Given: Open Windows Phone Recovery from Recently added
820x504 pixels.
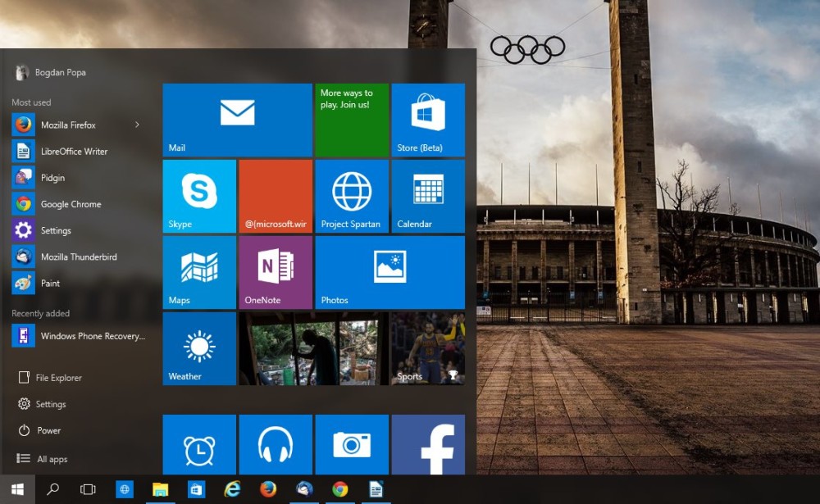Looking at the screenshot, I should (x=79, y=336).
